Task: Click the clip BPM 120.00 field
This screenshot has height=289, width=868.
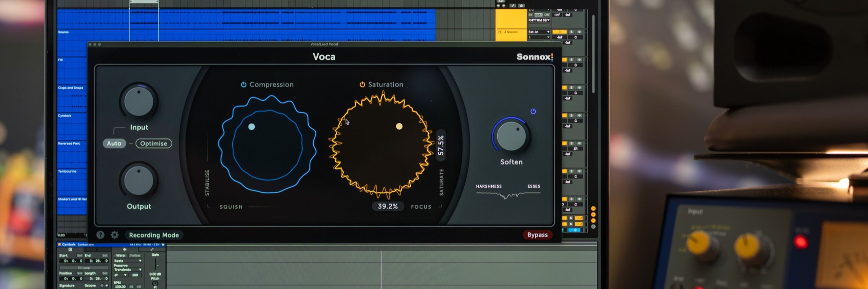Action: click(120, 287)
